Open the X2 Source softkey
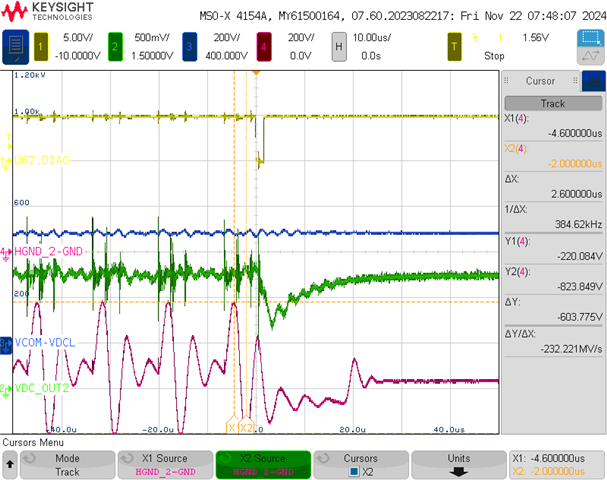 pyautogui.click(x=263, y=465)
